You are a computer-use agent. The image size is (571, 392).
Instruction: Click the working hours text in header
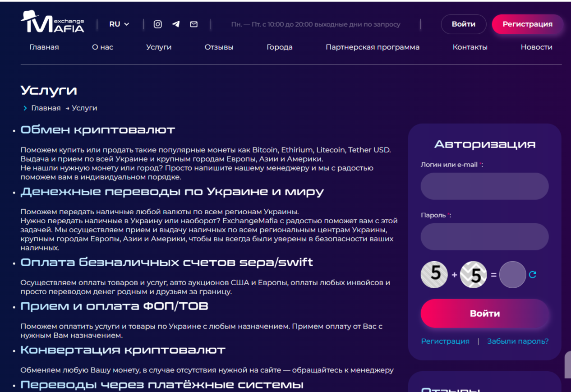pyautogui.click(x=316, y=24)
